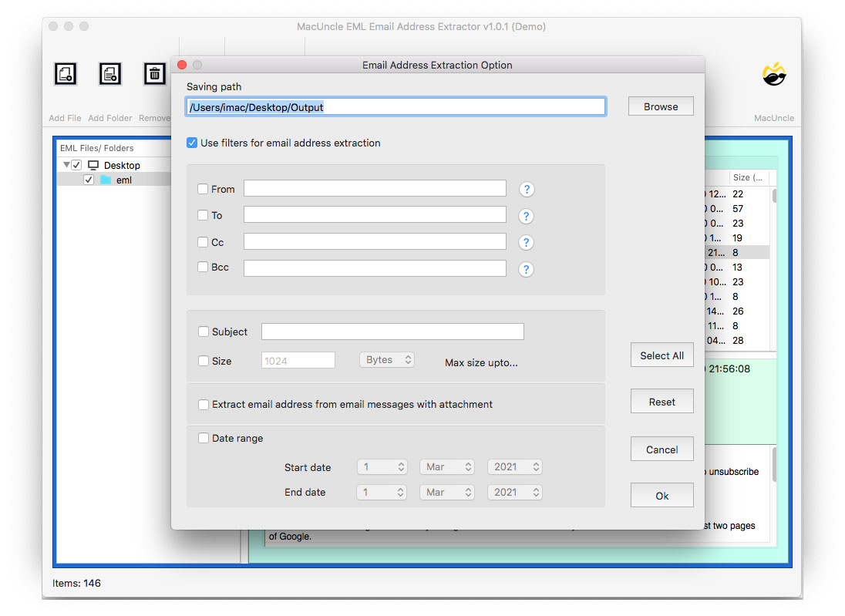This screenshot has height=616, width=845.
Task: Select list row with size 28
Action: pyautogui.click(x=737, y=341)
